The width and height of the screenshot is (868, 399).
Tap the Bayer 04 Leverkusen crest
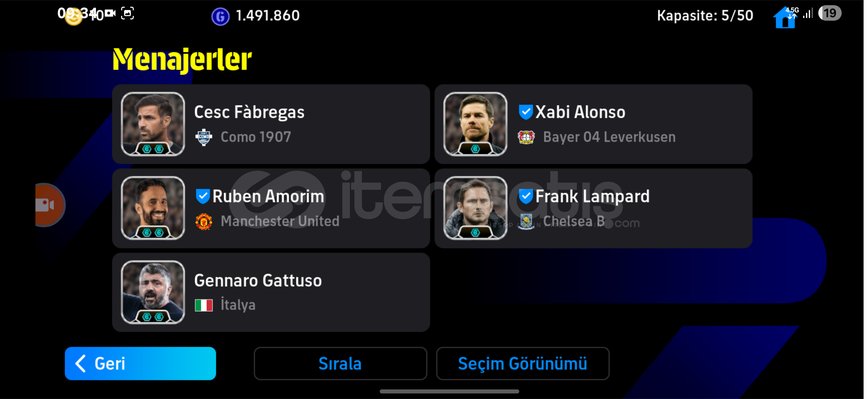(x=526, y=137)
